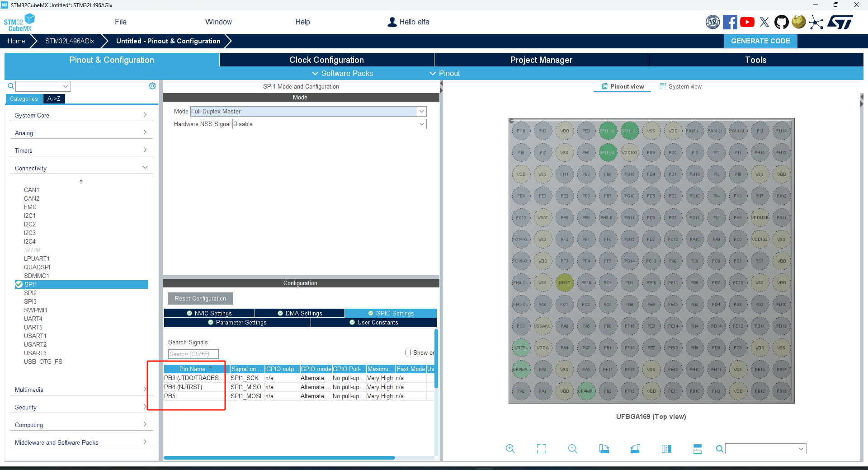Open the category search combo box
868x470 pixels.
(x=43, y=86)
